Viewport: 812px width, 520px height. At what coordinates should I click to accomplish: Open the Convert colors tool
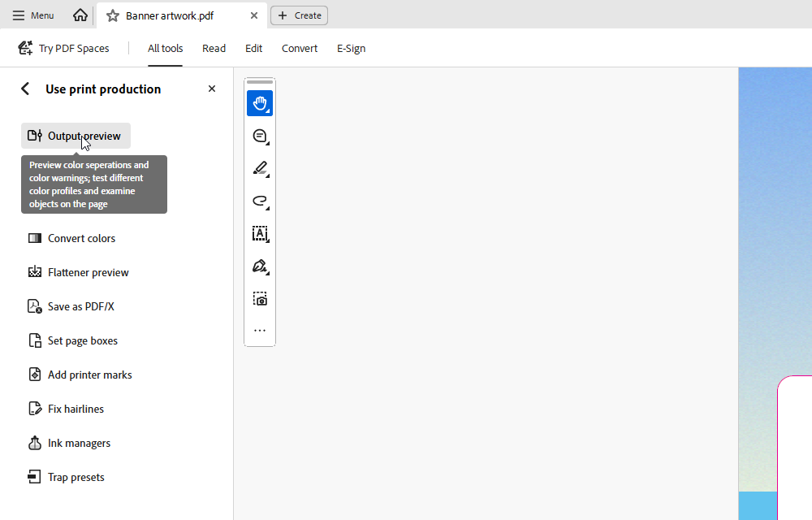pos(71,238)
